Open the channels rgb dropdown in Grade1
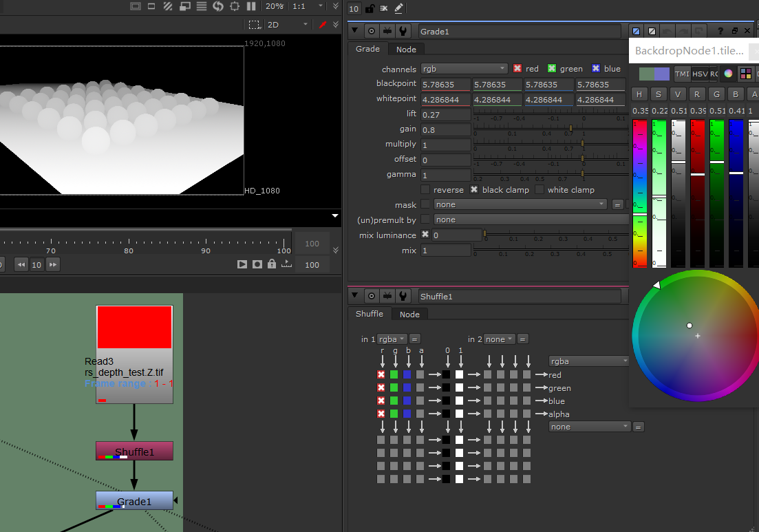 464,68
